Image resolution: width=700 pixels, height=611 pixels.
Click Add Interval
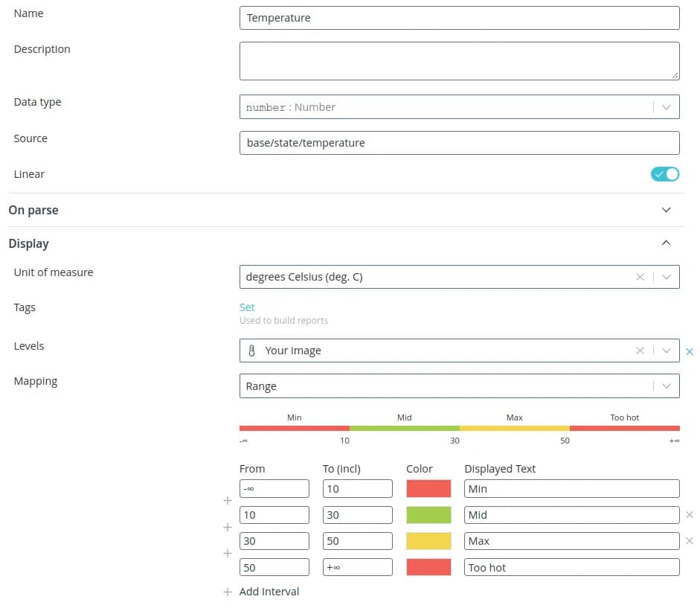coord(269,592)
